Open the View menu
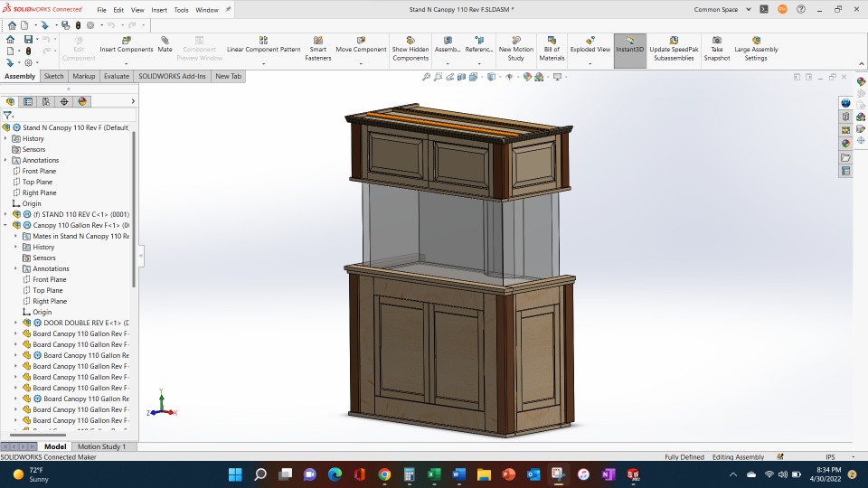The image size is (868, 488). click(137, 10)
